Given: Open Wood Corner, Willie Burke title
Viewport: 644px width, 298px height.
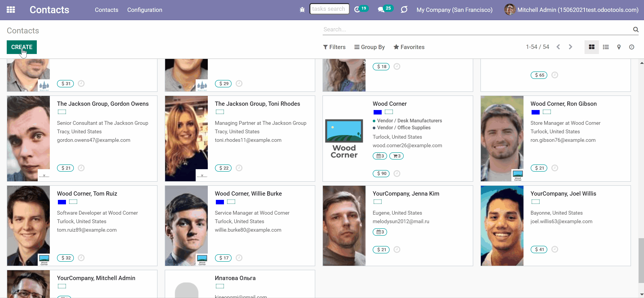Looking at the screenshot, I should [x=248, y=194].
